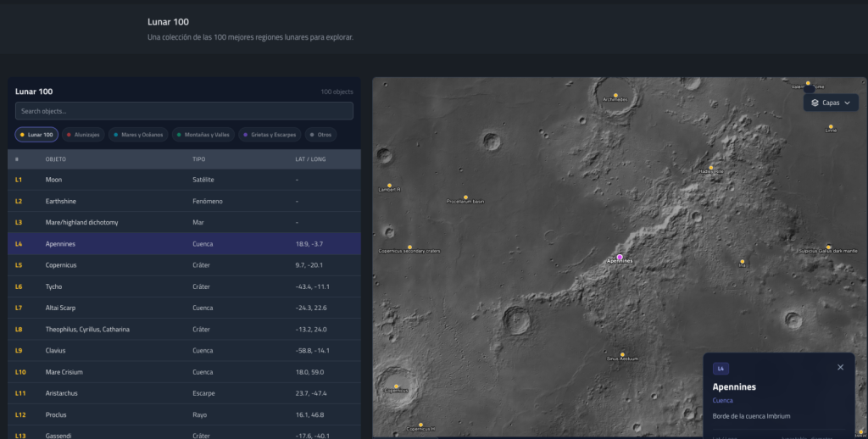868x439 pixels.
Task: Click the Copernicus crater map marker
Action: [x=396, y=386]
